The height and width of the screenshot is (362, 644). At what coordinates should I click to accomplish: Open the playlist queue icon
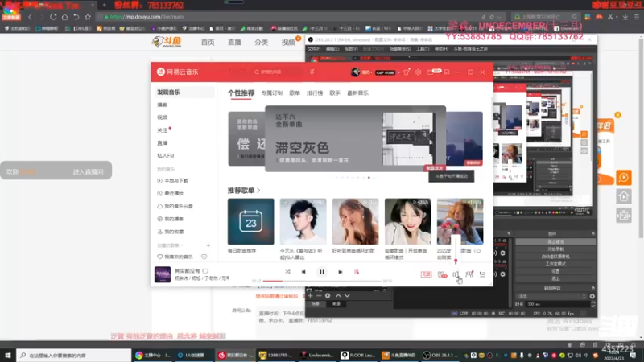click(482, 274)
